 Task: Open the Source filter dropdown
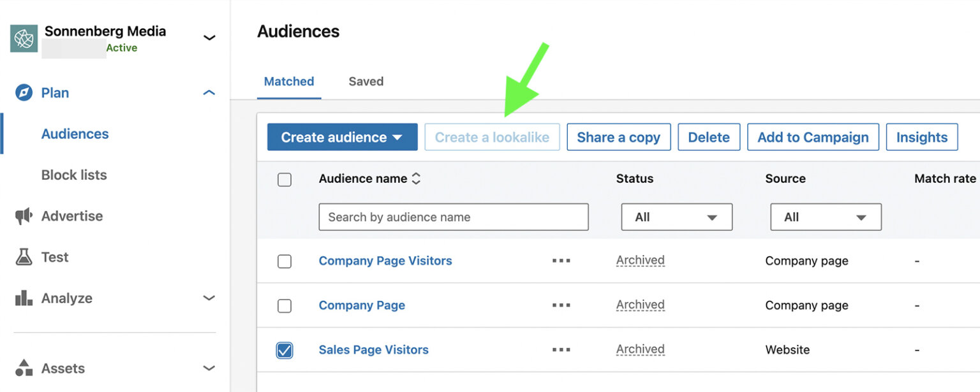(826, 217)
